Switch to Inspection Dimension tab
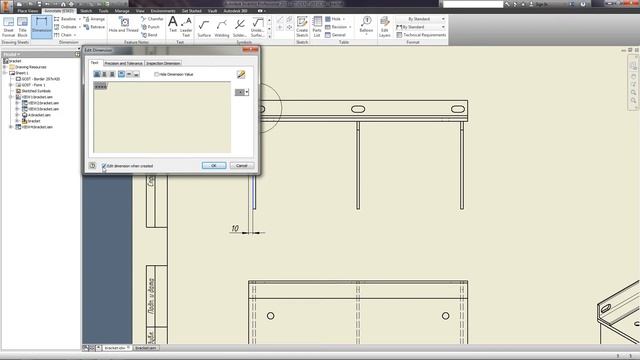This screenshot has height=360, width=640. (163, 63)
